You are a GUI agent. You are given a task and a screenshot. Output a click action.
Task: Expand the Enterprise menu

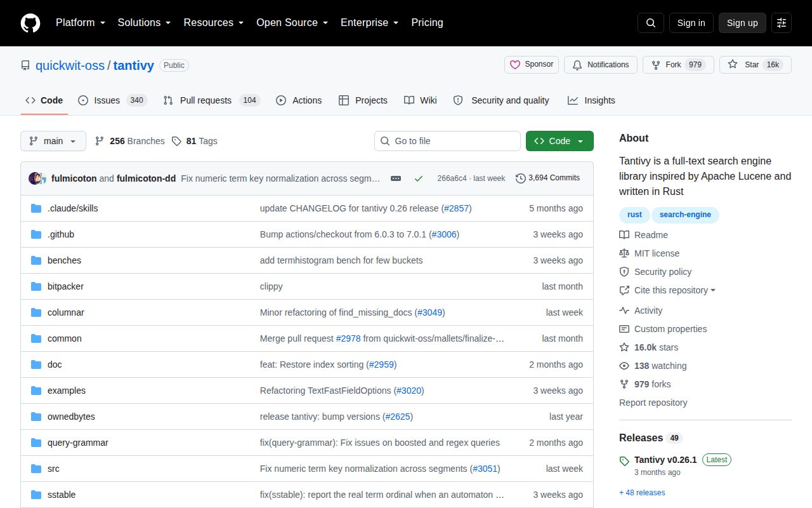pos(370,23)
